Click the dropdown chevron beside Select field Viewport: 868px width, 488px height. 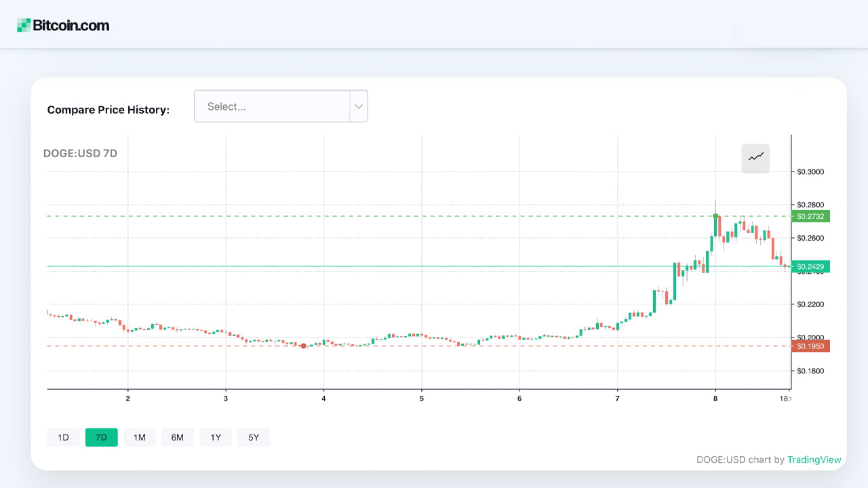point(359,106)
